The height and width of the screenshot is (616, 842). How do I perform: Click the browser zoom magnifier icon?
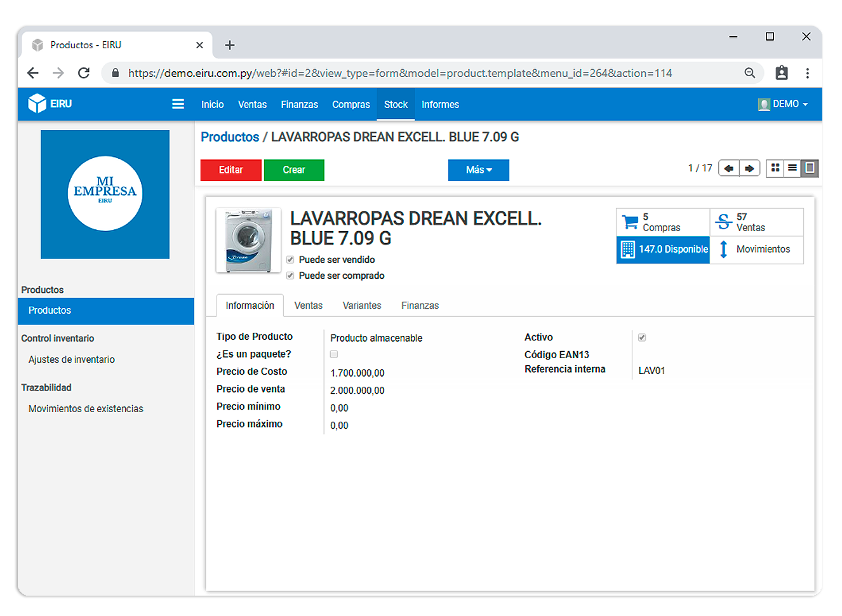coord(750,73)
